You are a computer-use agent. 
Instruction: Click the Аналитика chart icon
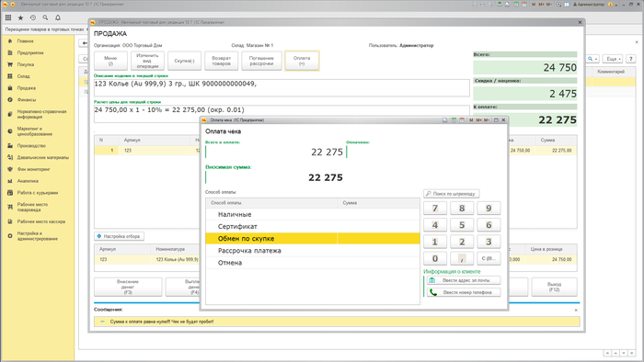[x=10, y=181]
